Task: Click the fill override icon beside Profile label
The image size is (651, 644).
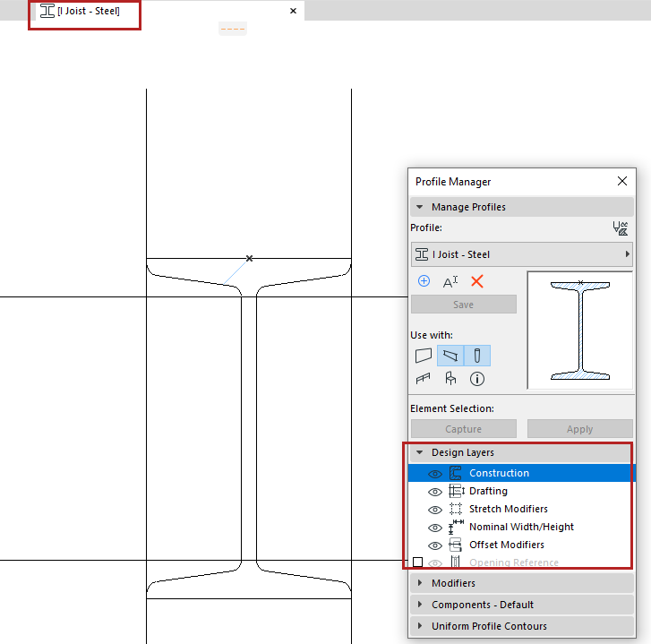Action: [x=621, y=228]
